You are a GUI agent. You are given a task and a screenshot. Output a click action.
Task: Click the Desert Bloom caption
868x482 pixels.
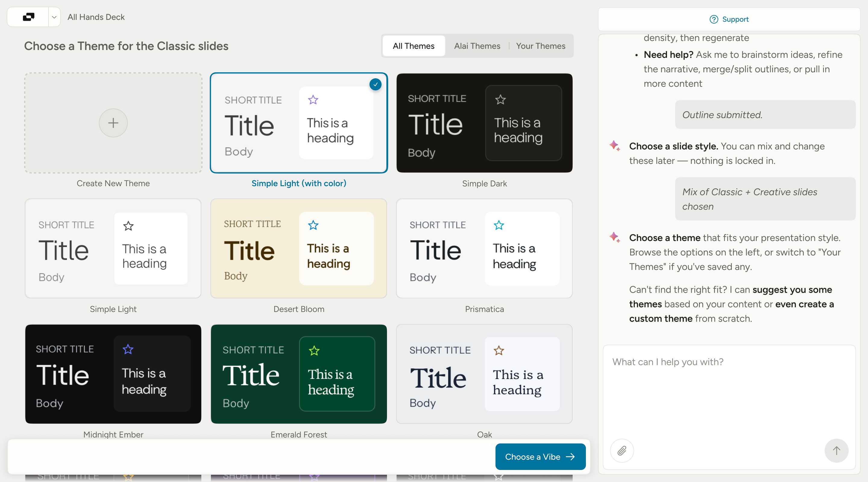[x=299, y=309]
